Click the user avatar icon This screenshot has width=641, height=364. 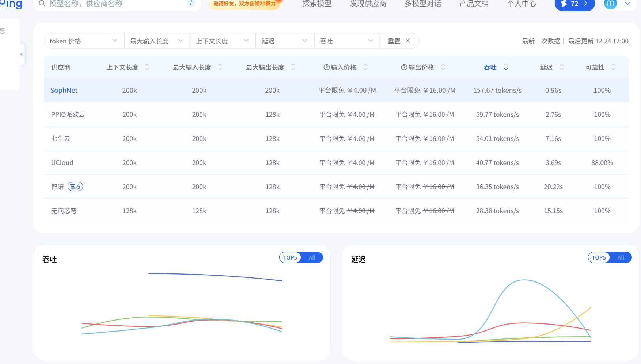coord(610,4)
